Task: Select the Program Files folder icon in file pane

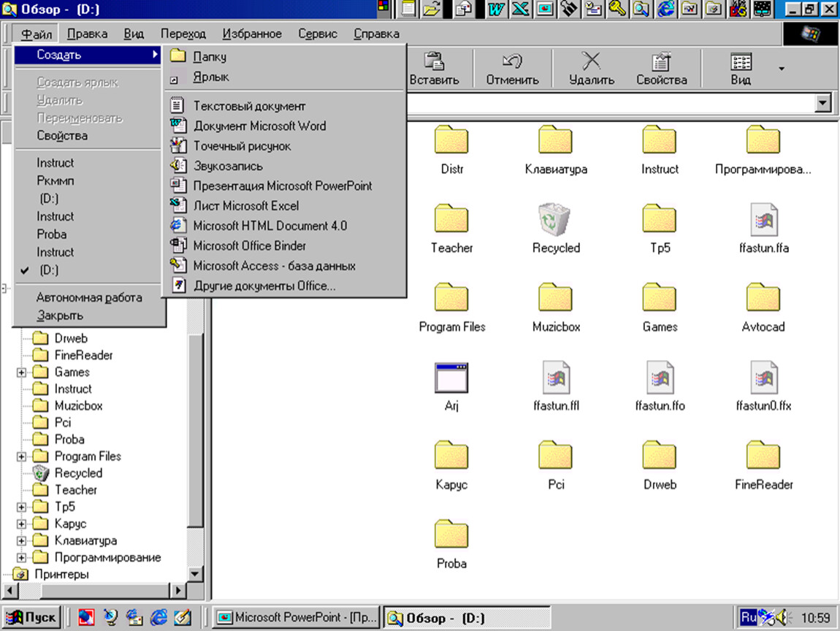Action: (x=451, y=298)
